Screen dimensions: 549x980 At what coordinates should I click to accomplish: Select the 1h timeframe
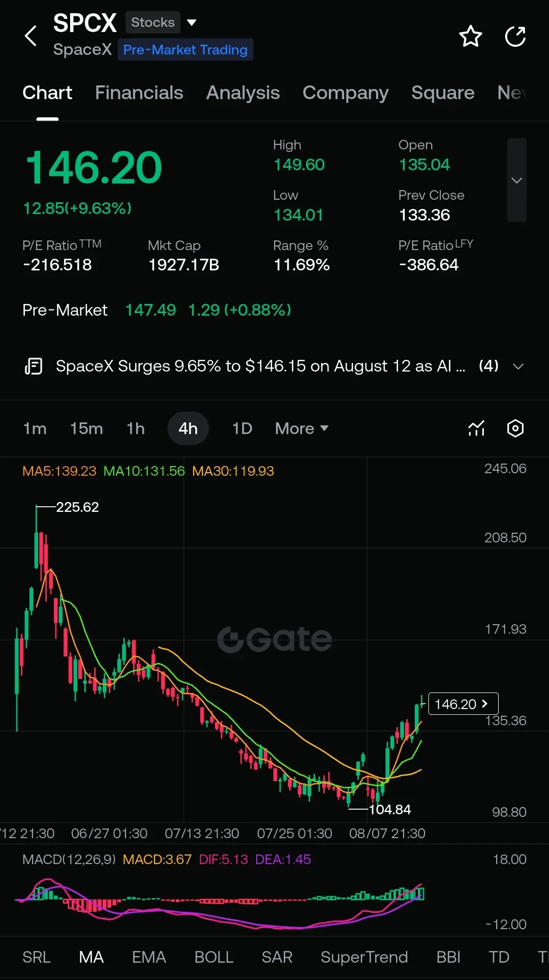tap(136, 428)
